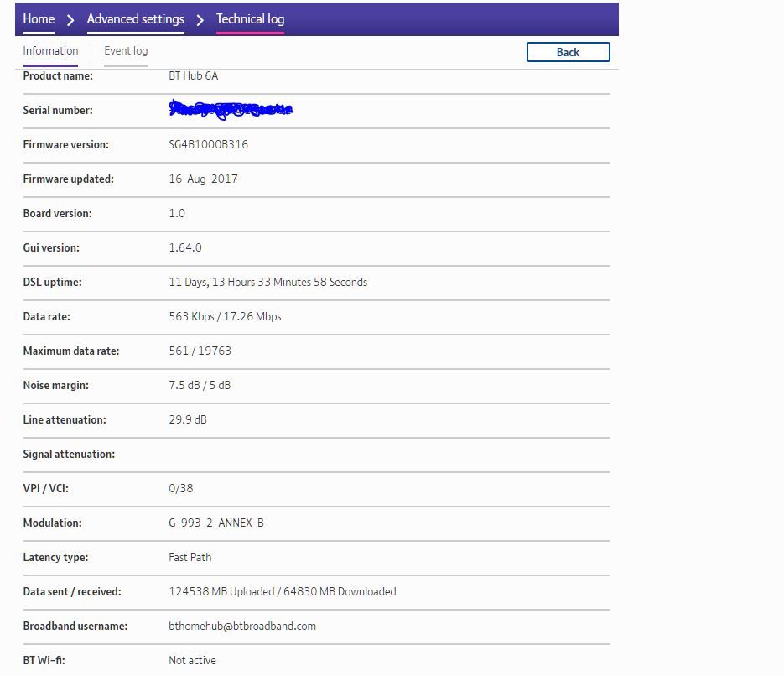
Task: Click the Product name label
Action: [x=58, y=76]
